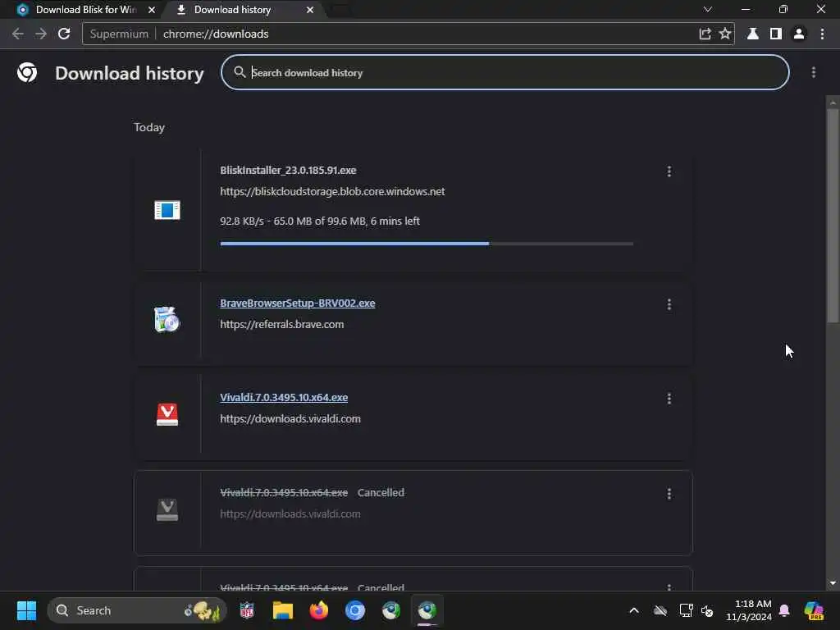This screenshot has height=630, width=840.
Task: Click the Cancelled status label of first cancelled Vivaldi download
Action: click(x=381, y=493)
